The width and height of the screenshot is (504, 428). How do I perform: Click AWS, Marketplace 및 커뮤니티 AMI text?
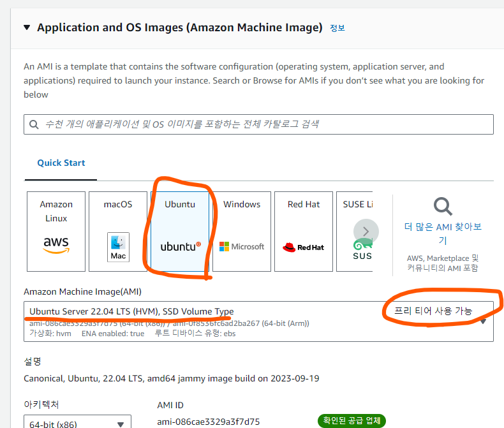coord(443,263)
